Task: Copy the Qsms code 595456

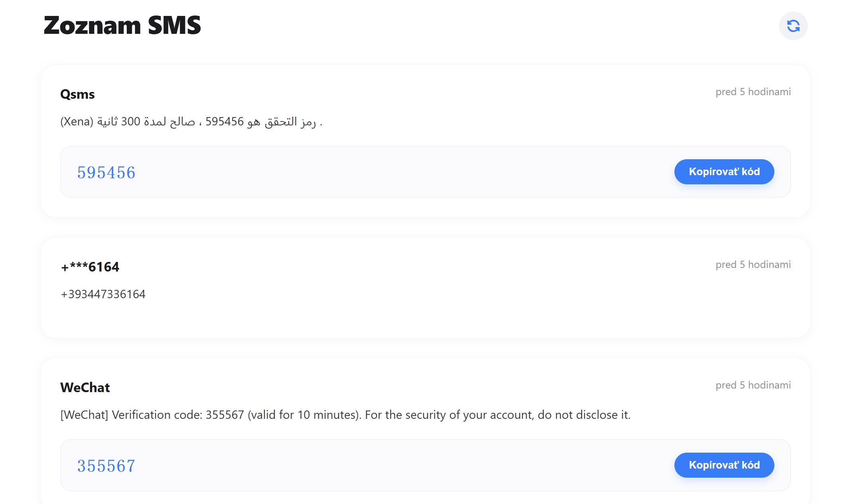Action: (x=724, y=172)
